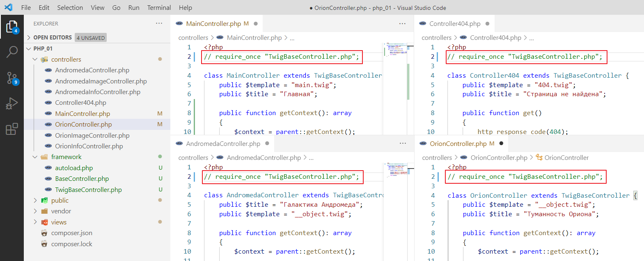The height and width of the screenshot is (261, 644).
Task: Open the Extensions view icon
Action: pos(12,129)
